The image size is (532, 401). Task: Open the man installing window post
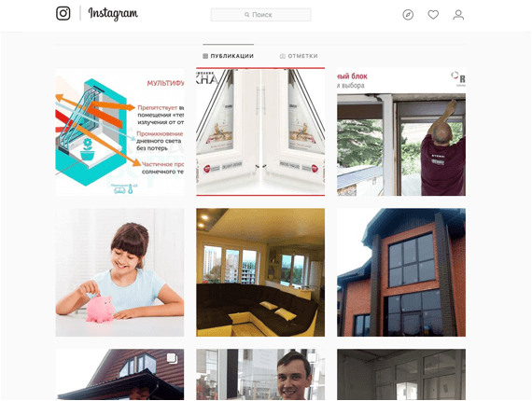[x=401, y=131]
